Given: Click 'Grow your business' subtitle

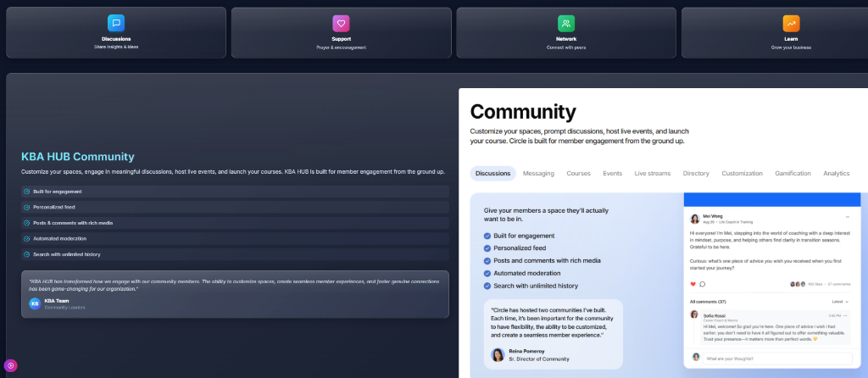Looking at the screenshot, I should click(791, 47).
